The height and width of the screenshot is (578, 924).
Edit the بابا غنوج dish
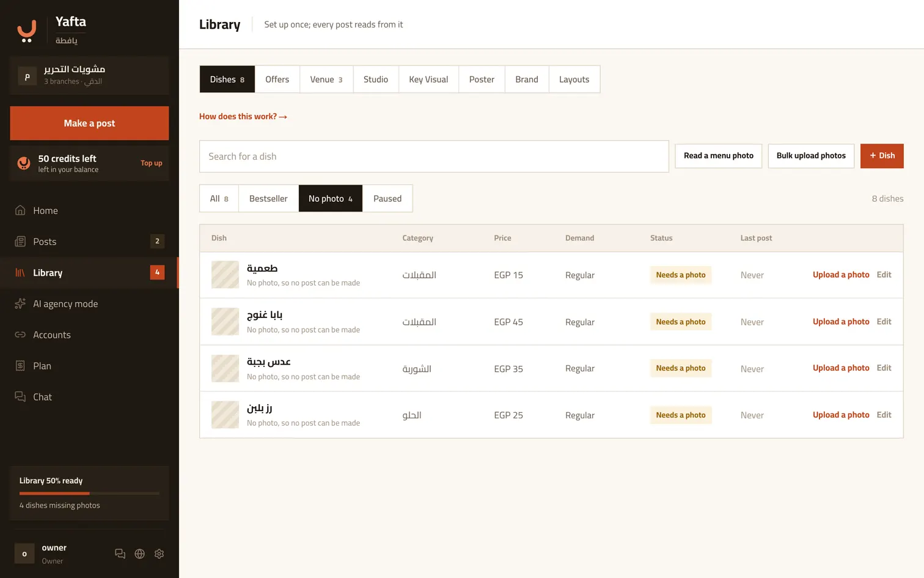coord(884,322)
